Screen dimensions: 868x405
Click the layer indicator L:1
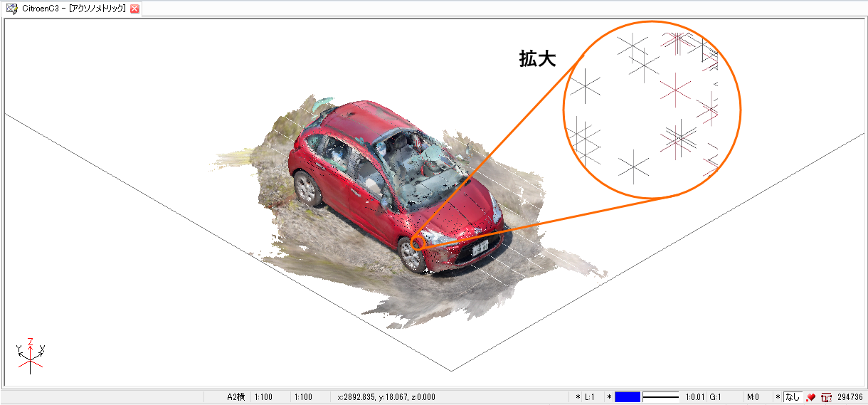click(x=589, y=397)
